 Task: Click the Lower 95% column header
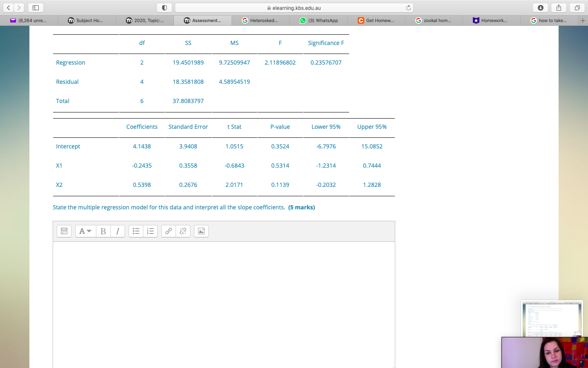[326, 127]
